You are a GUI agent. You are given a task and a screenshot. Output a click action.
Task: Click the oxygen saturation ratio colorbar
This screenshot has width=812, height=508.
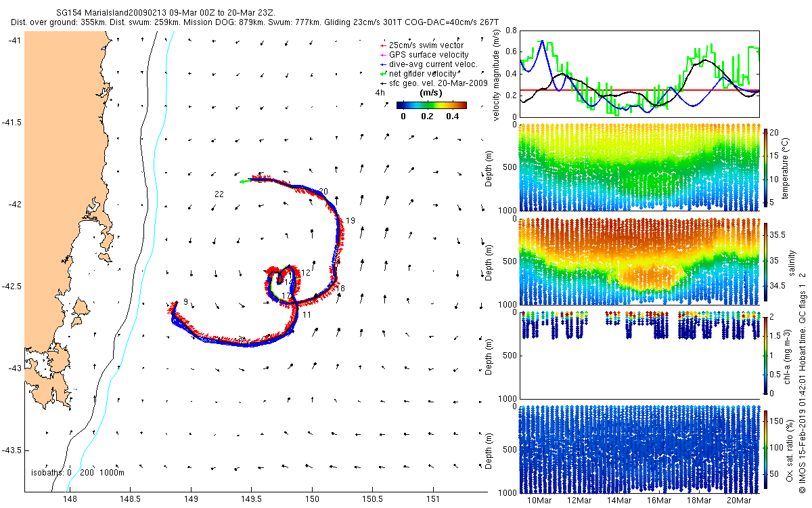(x=766, y=448)
